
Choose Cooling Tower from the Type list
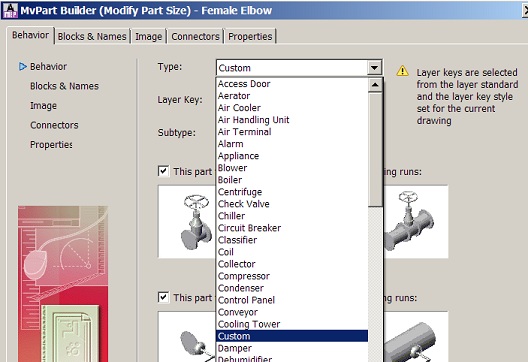point(292,324)
